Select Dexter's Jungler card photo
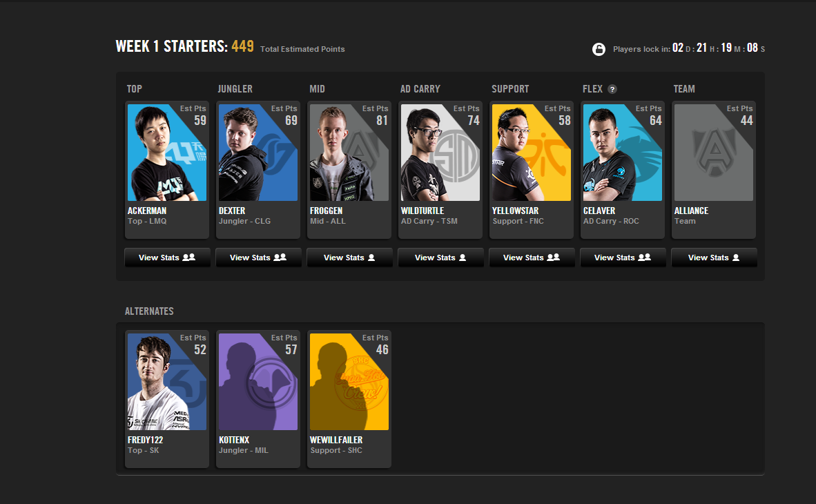 click(258, 153)
